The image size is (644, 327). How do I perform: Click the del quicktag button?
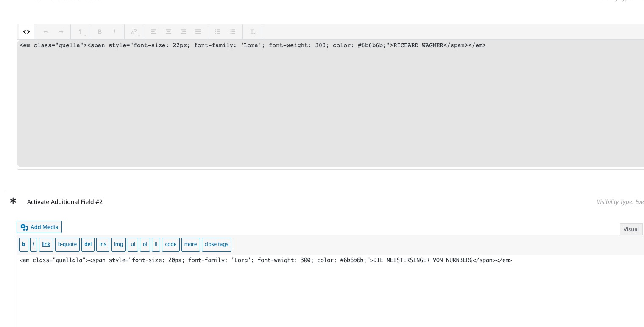point(88,244)
